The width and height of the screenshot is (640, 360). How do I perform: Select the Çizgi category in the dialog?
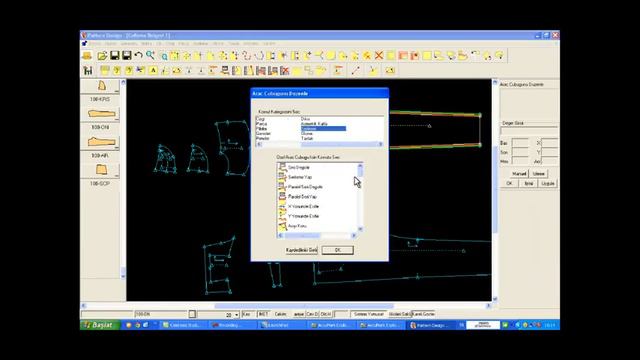point(260,119)
